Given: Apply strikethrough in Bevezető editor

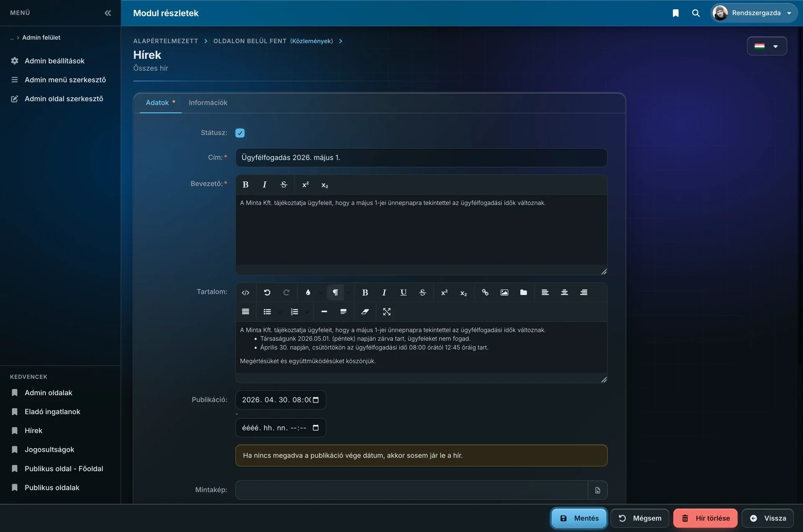Looking at the screenshot, I should [x=284, y=185].
